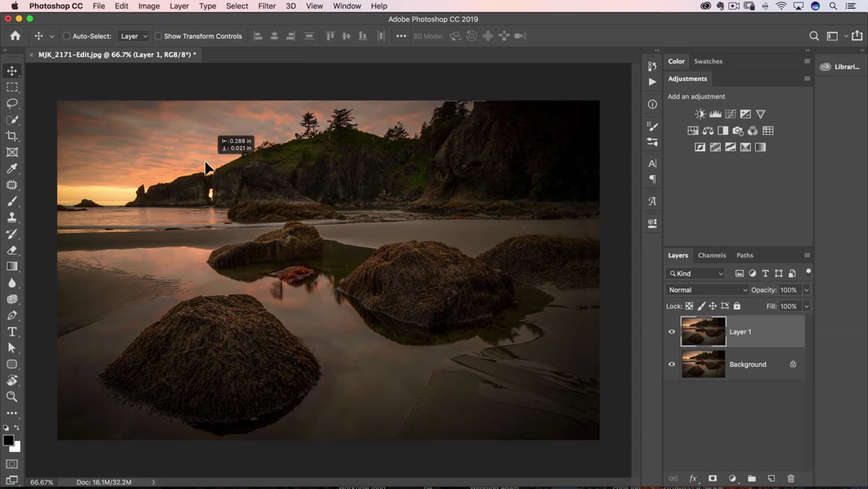Select the History Brush tool
The width and height of the screenshot is (868, 489).
tap(12, 234)
